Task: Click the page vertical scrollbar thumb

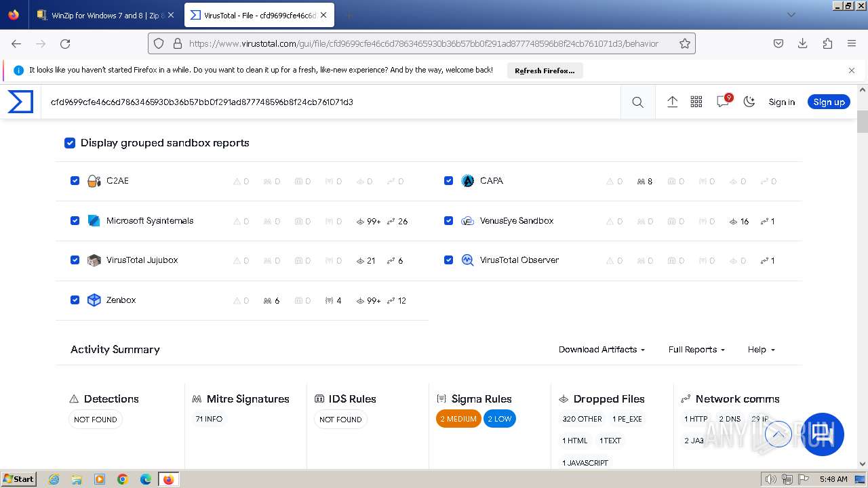Action: (x=863, y=121)
